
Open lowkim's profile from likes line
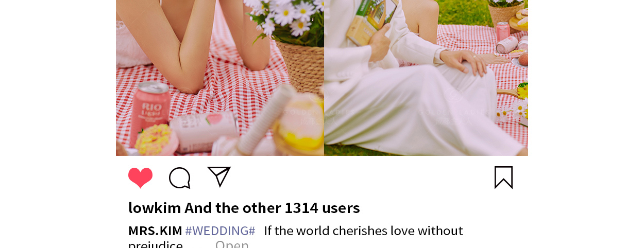pos(155,208)
